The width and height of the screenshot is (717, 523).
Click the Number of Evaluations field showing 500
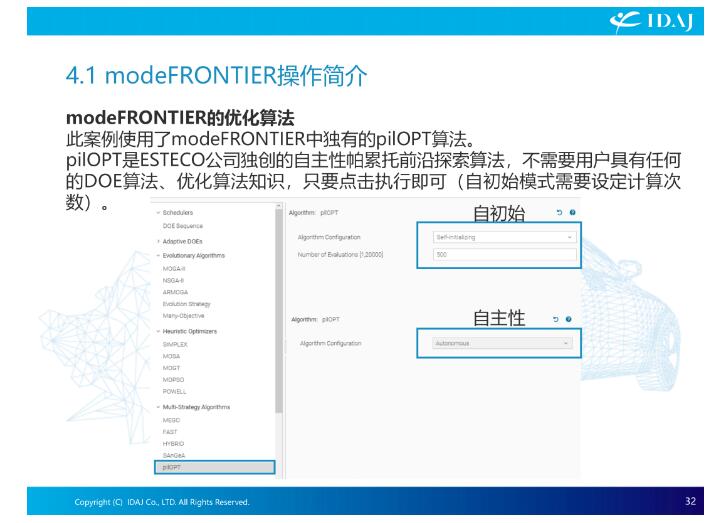click(x=504, y=255)
